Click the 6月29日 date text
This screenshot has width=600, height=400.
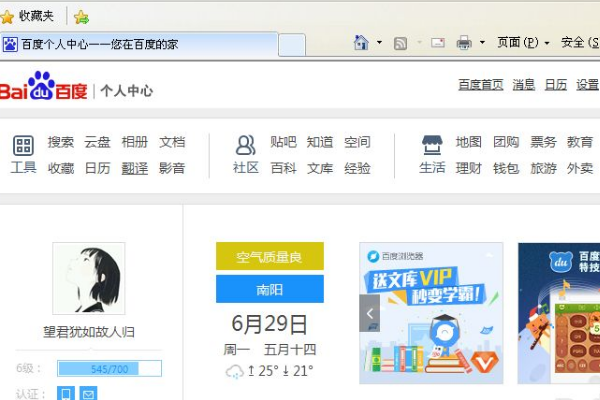[269, 324]
